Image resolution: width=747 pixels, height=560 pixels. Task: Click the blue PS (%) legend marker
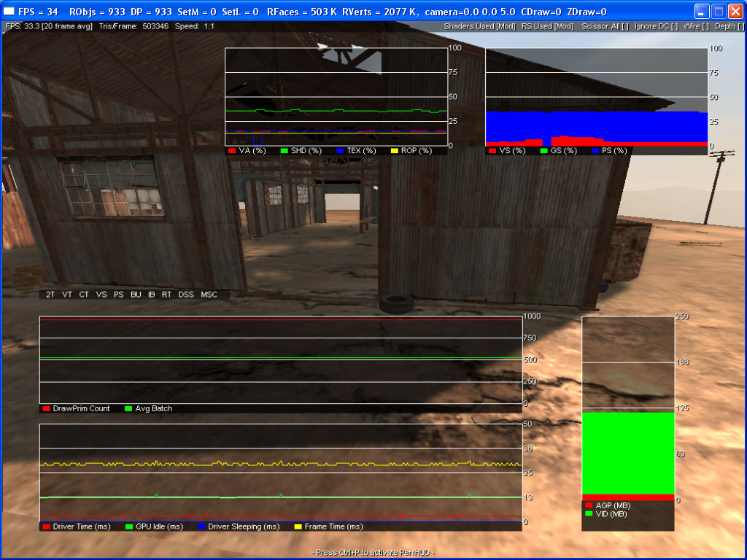[596, 151]
